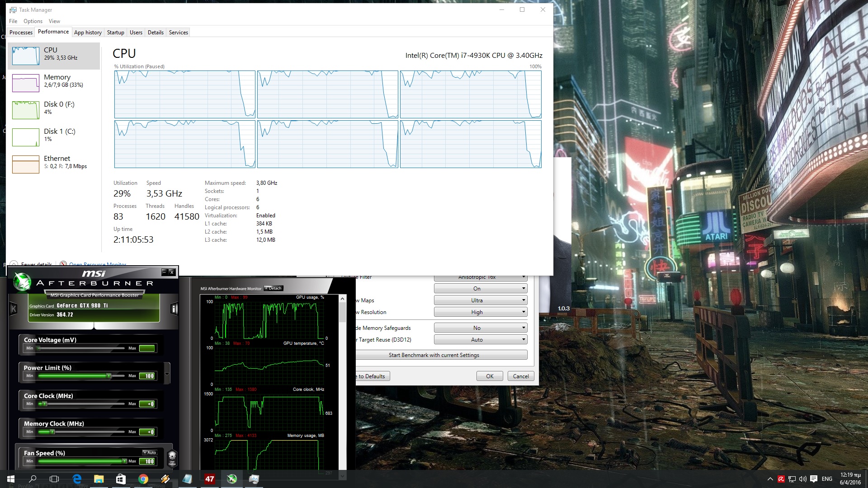
Task: Click the Kombustor 'K' icon in Afterburner
Action: click(x=14, y=309)
